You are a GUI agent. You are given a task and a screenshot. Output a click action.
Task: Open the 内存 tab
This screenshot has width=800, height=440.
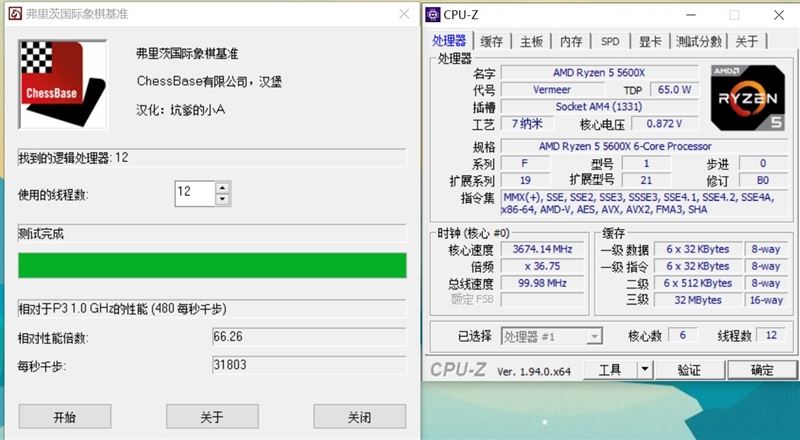pos(571,41)
